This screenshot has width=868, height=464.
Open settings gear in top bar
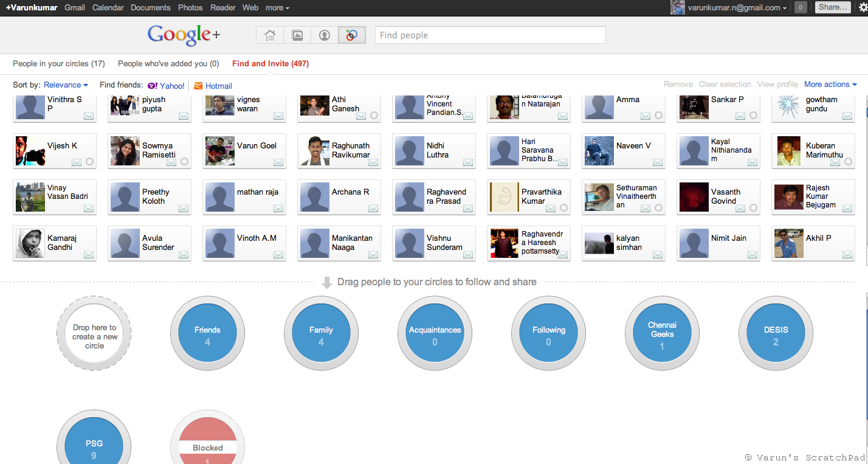(x=863, y=7)
